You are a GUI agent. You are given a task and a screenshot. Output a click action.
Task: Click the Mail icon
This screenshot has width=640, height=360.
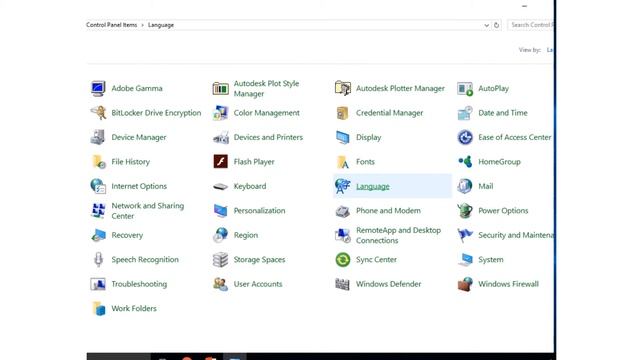[x=465, y=186]
